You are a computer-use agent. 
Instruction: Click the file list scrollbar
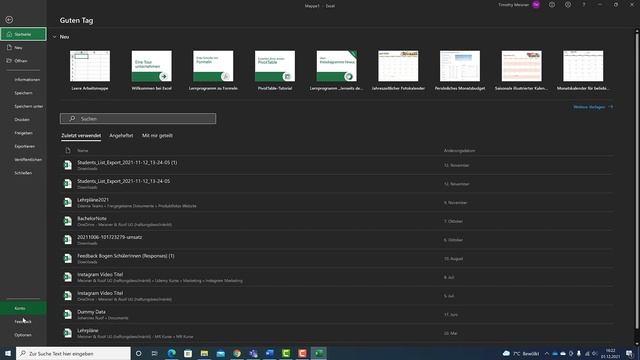(636, 180)
